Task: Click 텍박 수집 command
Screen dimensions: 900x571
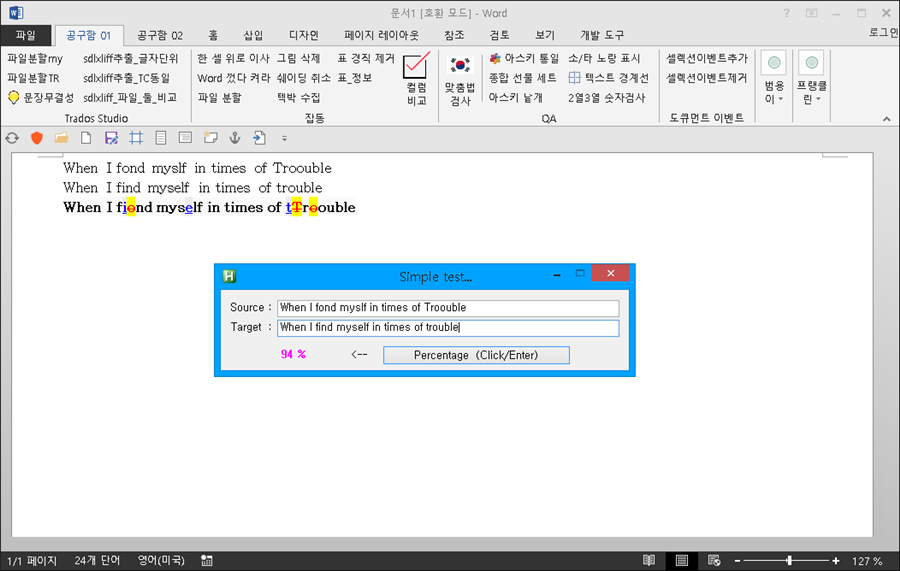Action: pos(298,98)
